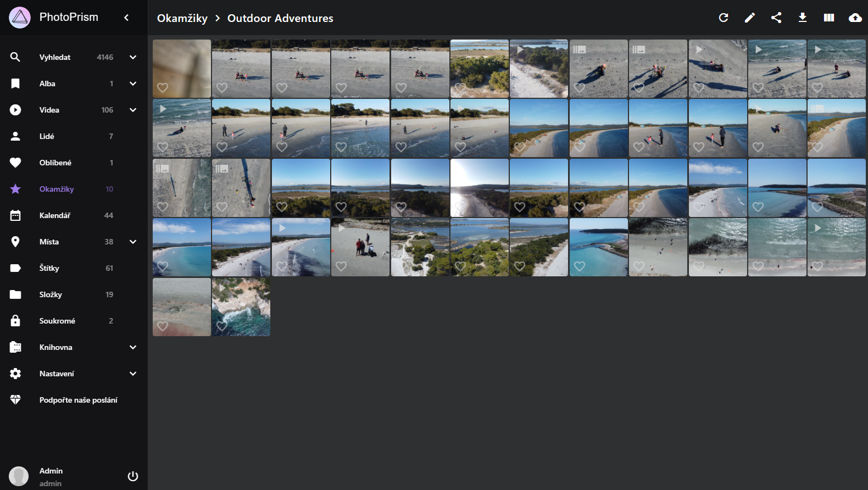Click the cloud upload icon
This screenshot has width=868, height=490.
[x=855, y=18]
